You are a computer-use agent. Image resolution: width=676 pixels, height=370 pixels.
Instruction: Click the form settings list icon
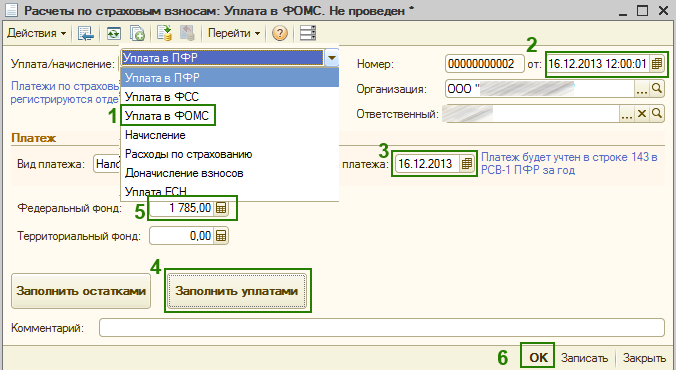pos(308,33)
